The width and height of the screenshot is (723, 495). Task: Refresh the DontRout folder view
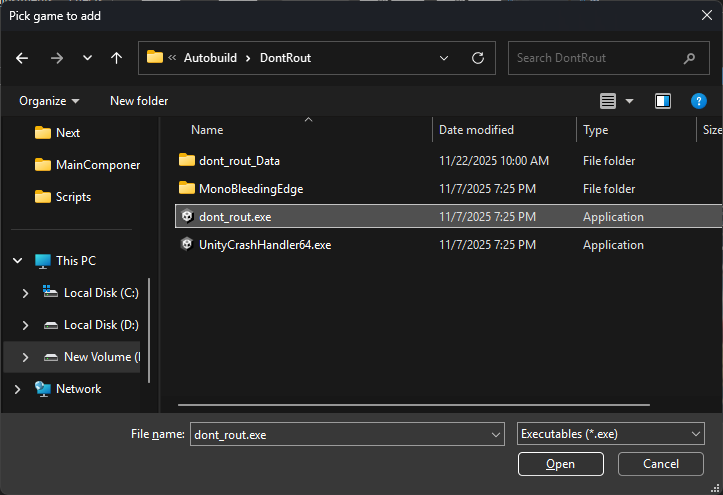click(x=477, y=58)
